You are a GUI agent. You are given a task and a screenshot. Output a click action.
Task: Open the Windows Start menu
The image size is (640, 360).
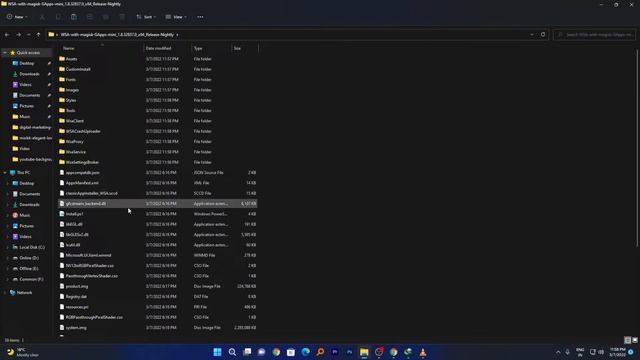click(x=217, y=352)
